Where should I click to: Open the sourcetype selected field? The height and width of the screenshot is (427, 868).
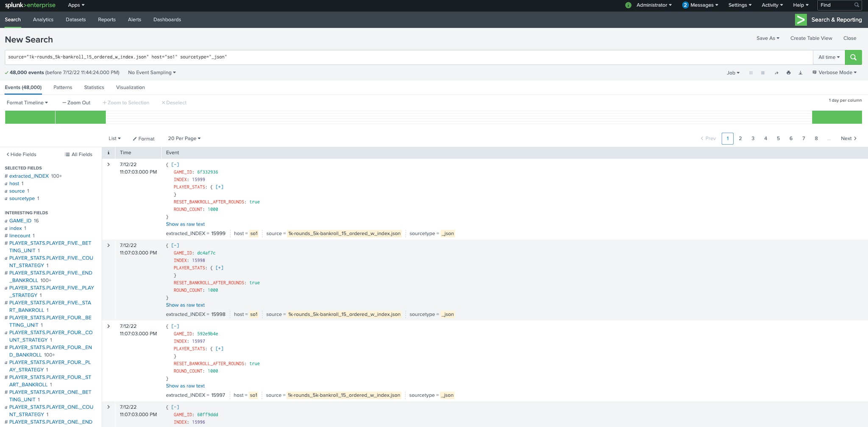click(22, 198)
